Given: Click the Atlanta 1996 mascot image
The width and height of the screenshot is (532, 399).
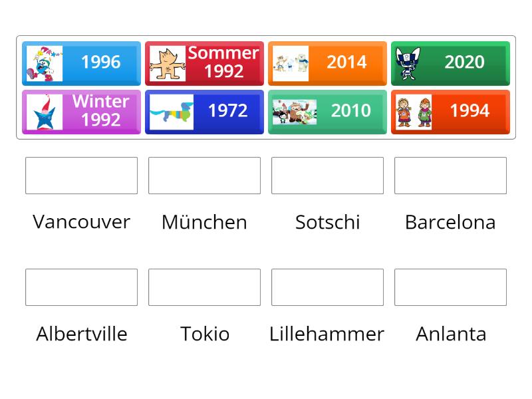Looking at the screenshot, I should [x=45, y=63].
